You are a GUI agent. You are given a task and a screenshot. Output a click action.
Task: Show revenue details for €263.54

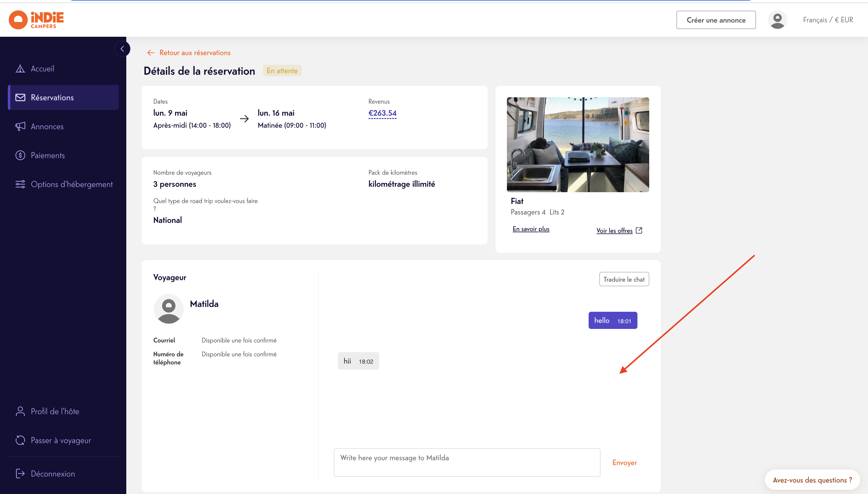[382, 113]
